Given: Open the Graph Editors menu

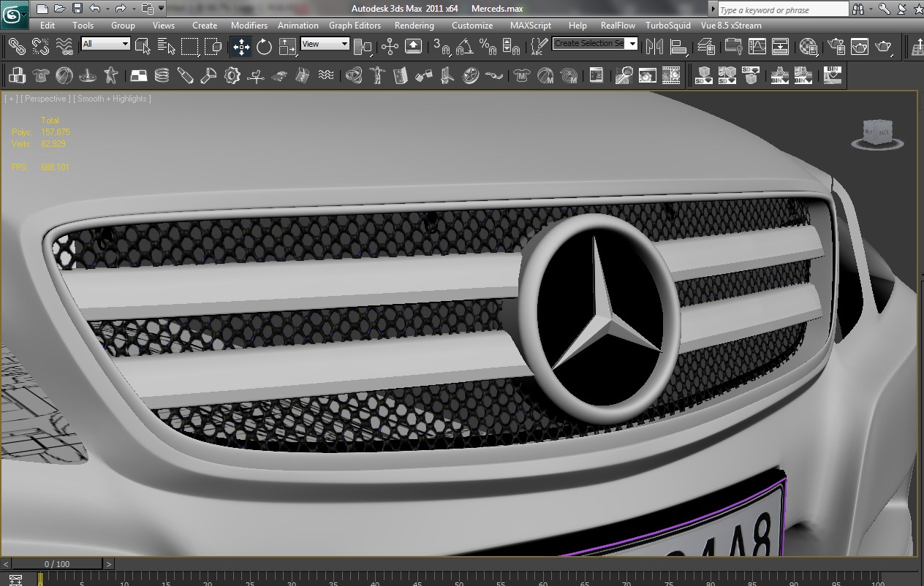Looking at the screenshot, I should click(355, 26).
